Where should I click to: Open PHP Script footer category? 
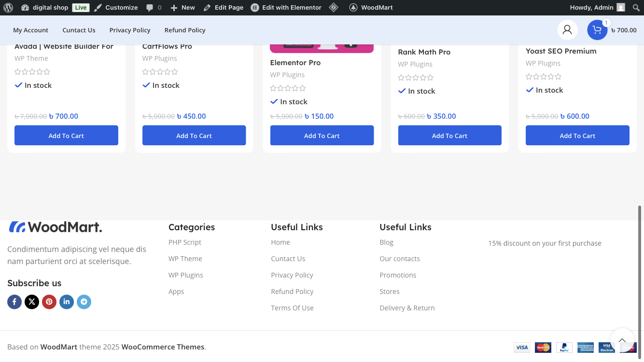pyautogui.click(x=185, y=242)
